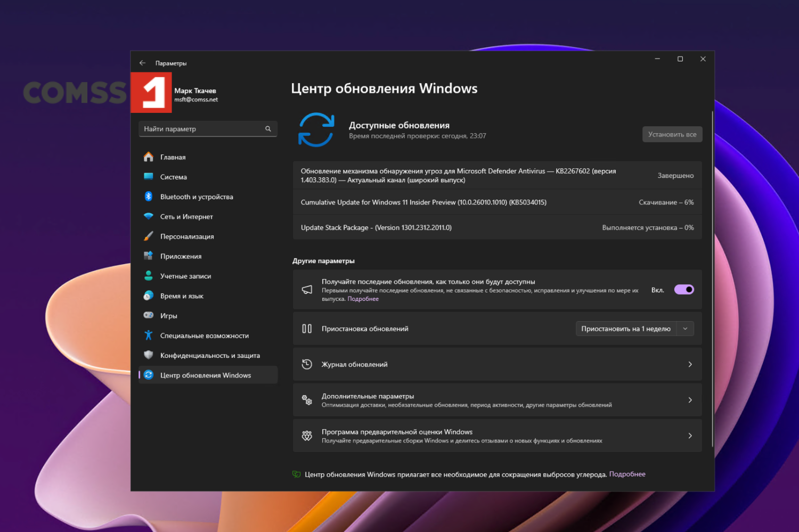This screenshot has width=799, height=532.
Task: Click the large blue sync arrows icon
Action: (316, 130)
